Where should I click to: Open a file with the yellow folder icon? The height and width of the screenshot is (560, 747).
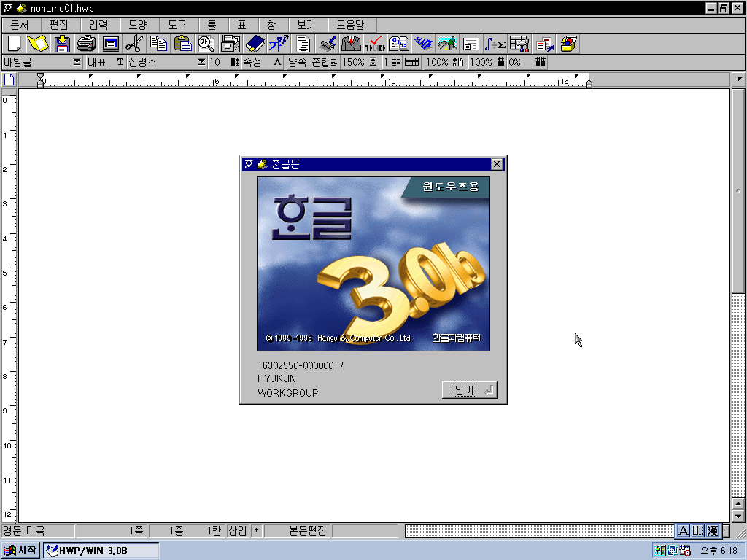[x=38, y=44]
